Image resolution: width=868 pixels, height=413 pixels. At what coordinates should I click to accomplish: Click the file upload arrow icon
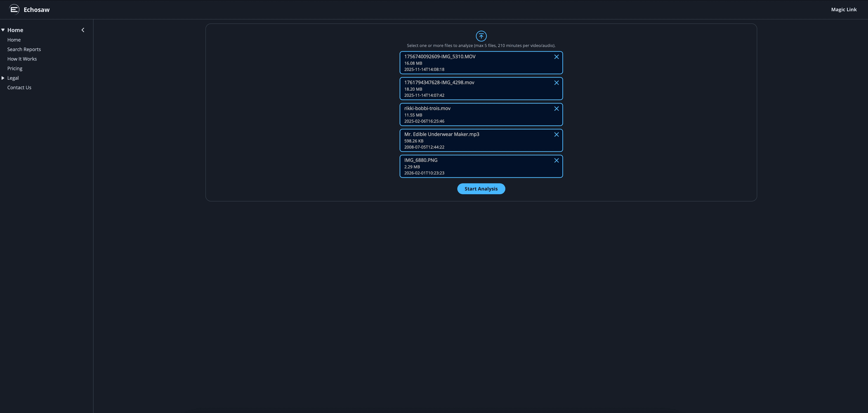481,36
